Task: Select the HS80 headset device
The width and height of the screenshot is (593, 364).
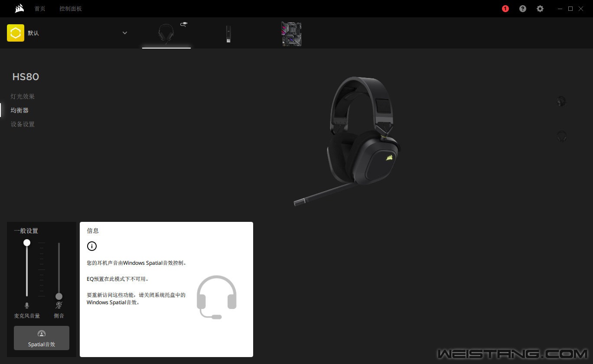Action: (166, 34)
